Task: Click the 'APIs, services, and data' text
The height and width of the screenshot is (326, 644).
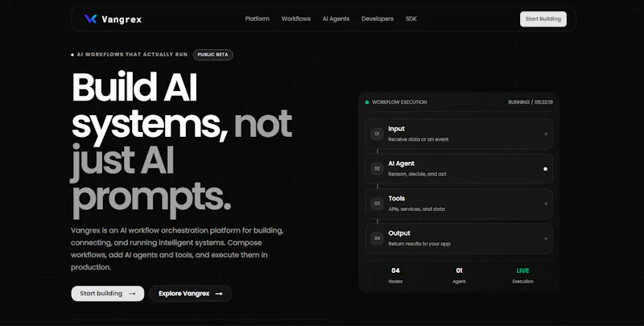Action: click(416, 209)
